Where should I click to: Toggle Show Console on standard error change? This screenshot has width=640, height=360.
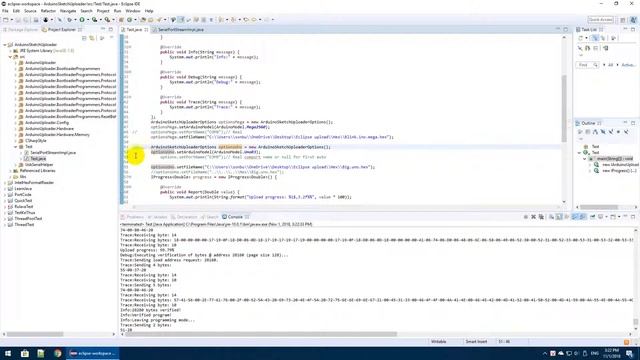pyautogui.click(x=583, y=217)
